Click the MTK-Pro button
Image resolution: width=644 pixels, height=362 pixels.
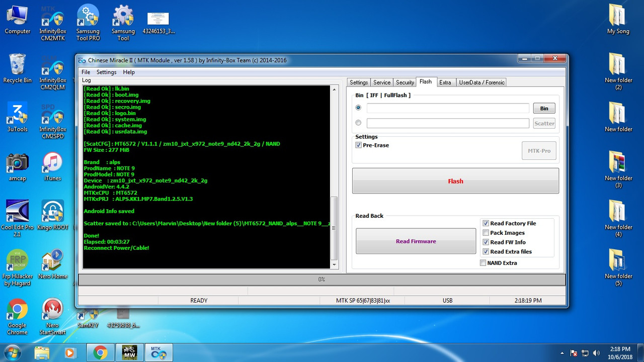tap(539, 151)
